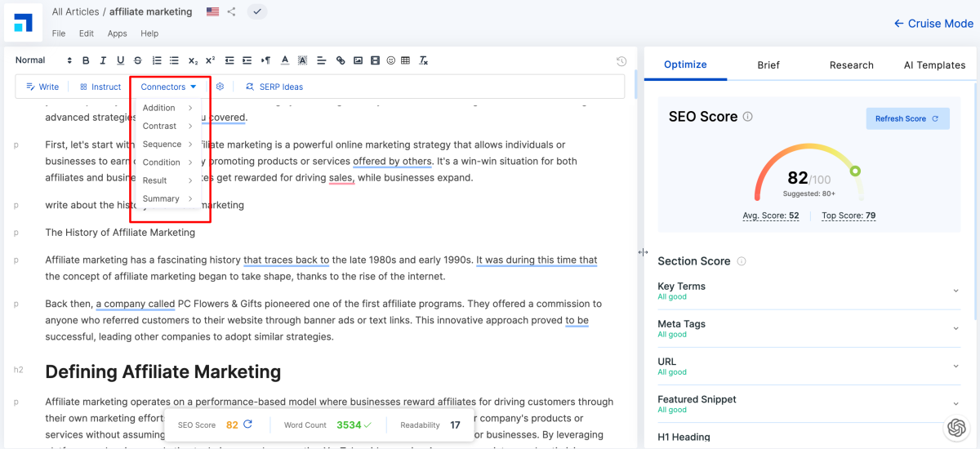Toggle the checkmark status next to title
This screenshot has height=449, width=980.
click(256, 11)
